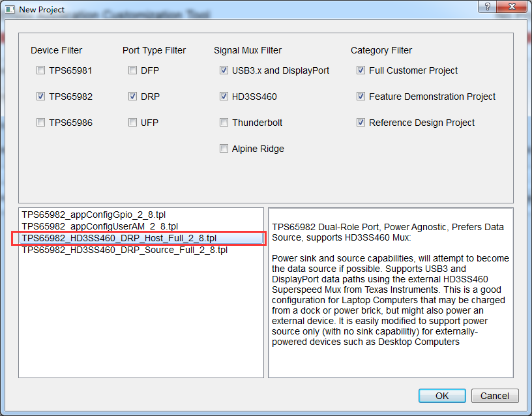Screen dimensions: 532x416
Task: Check the UFP port type filter
Action: [x=132, y=123]
